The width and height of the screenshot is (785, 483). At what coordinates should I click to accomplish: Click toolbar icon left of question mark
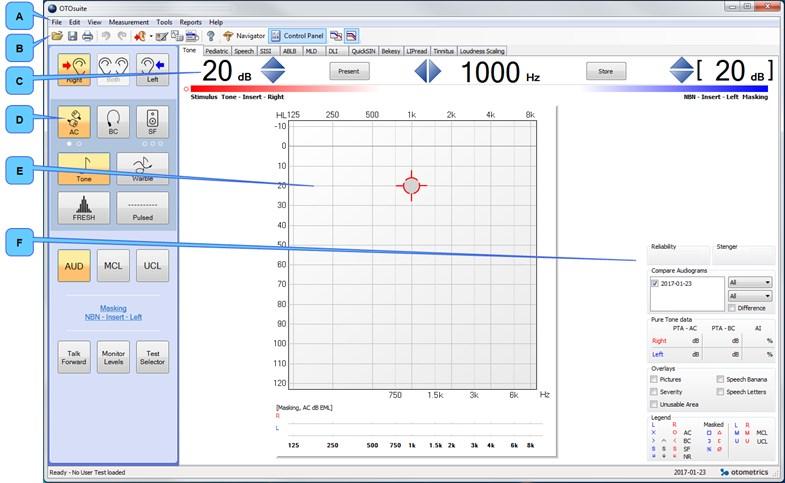[x=192, y=36]
